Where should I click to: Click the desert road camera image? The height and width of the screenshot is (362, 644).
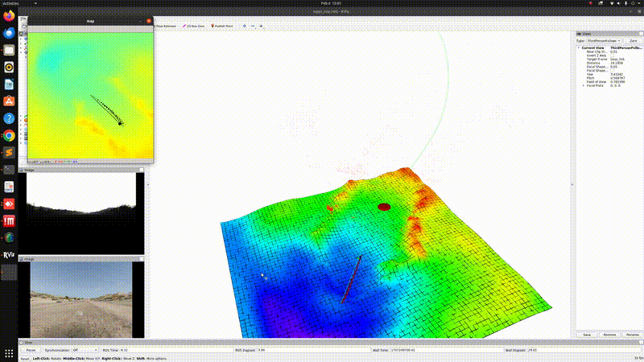pyautogui.click(x=81, y=299)
